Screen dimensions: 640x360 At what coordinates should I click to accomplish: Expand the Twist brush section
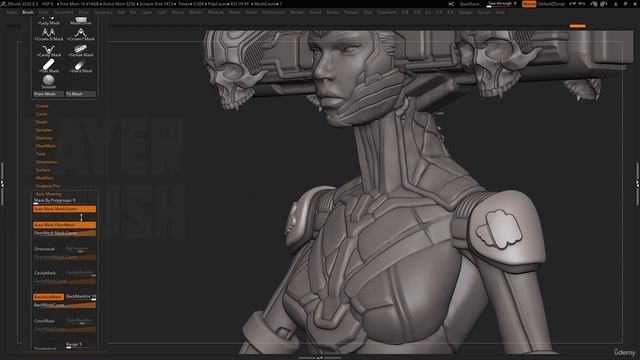pyautogui.click(x=40, y=154)
